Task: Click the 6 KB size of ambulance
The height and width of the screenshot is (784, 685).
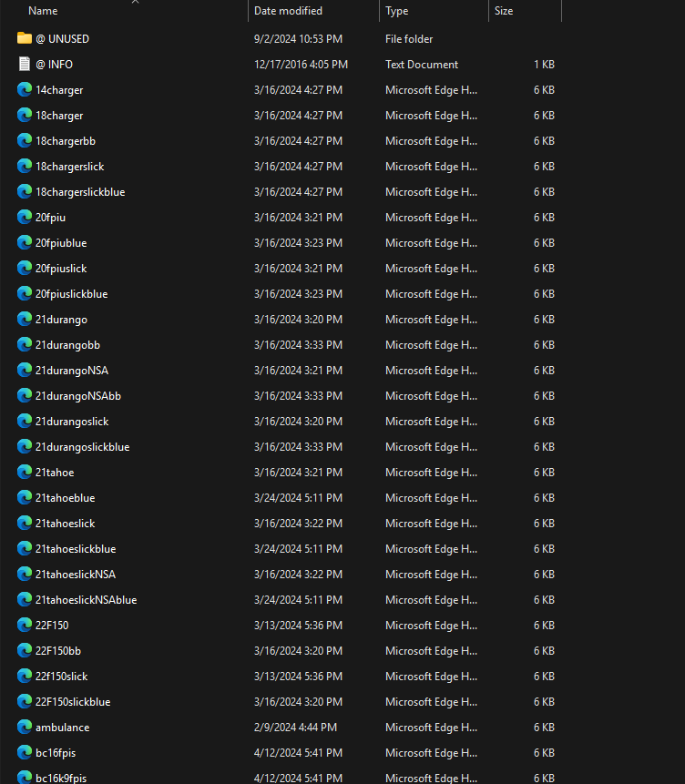Action: click(x=544, y=727)
